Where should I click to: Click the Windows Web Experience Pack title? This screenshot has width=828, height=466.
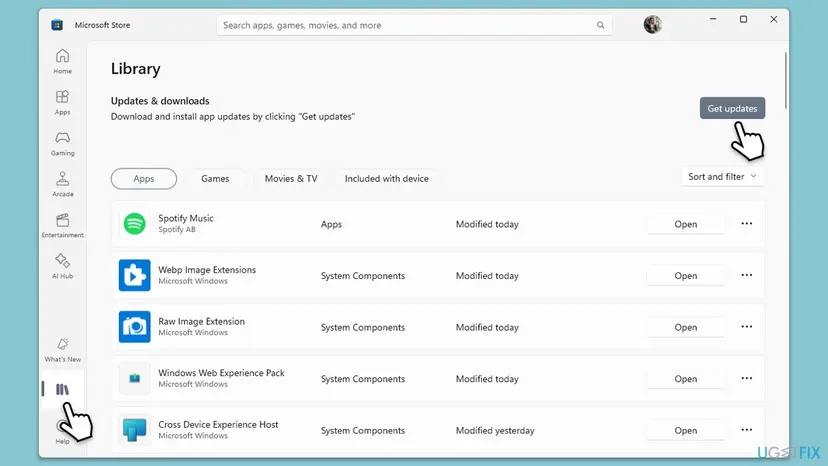click(221, 373)
